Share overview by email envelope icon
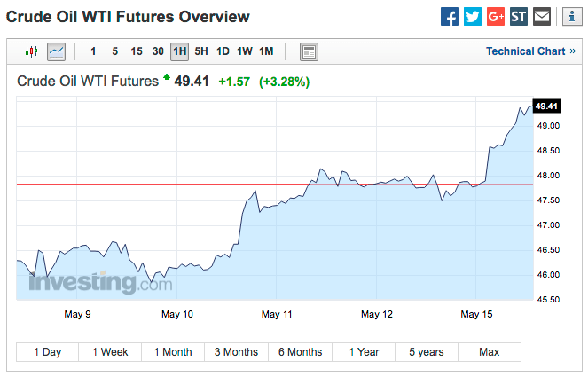Screen dimensions: 588x377 tap(542, 16)
